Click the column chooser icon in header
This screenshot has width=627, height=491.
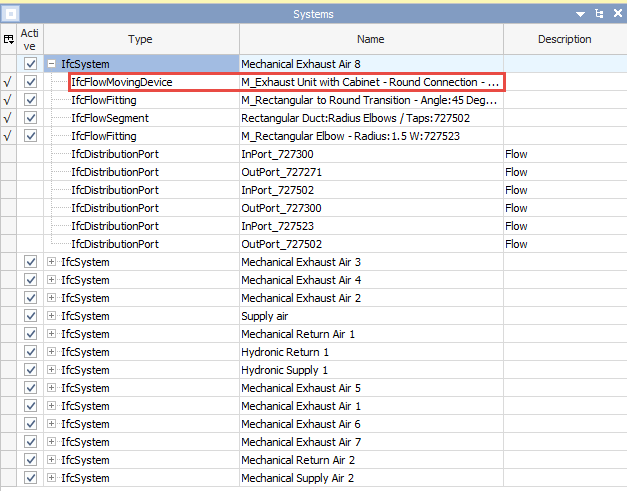tap(9, 40)
